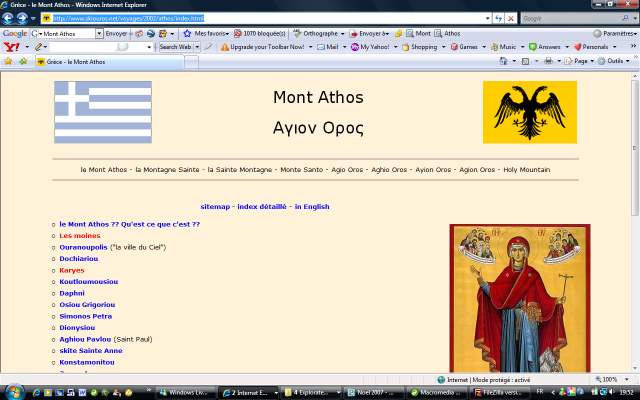Open the index détaillé link
The width and height of the screenshot is (640, 400).
[262, 207]
